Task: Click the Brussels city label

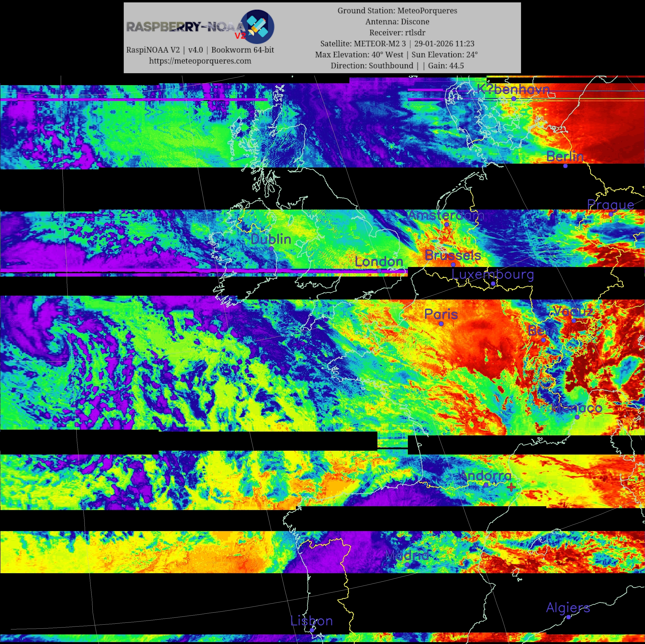Action: [x=453, y=255]
